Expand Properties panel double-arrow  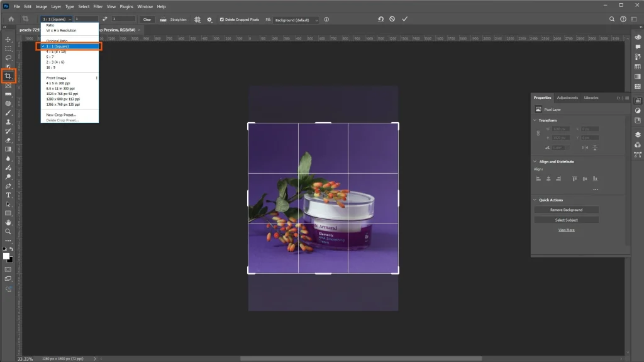pos(618,98)
